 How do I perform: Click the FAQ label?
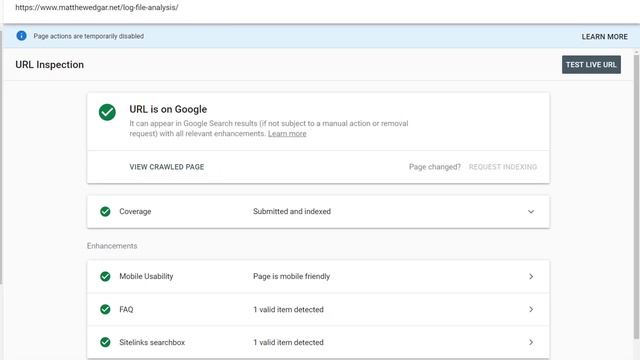tap(126, 309)
